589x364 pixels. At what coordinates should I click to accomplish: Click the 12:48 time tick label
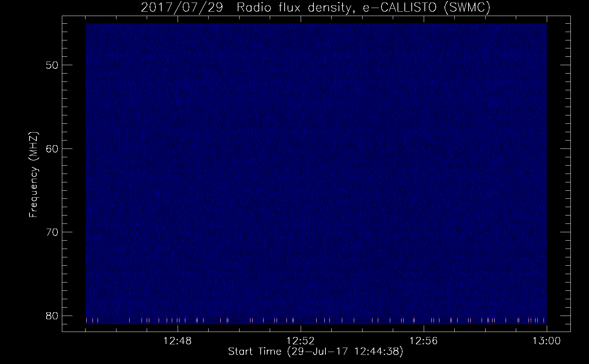tap(177, 341)
